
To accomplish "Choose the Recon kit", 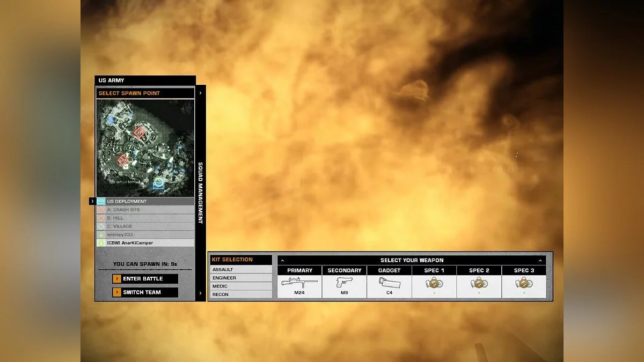I will click(x=241, y=294).
